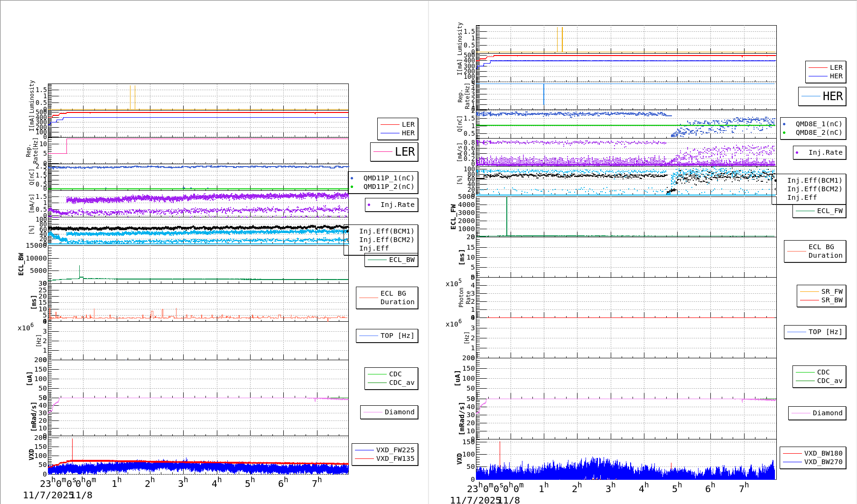Select the CDC_av legend entry in left panel
857x504 pixels.
(x=401, y=383)
